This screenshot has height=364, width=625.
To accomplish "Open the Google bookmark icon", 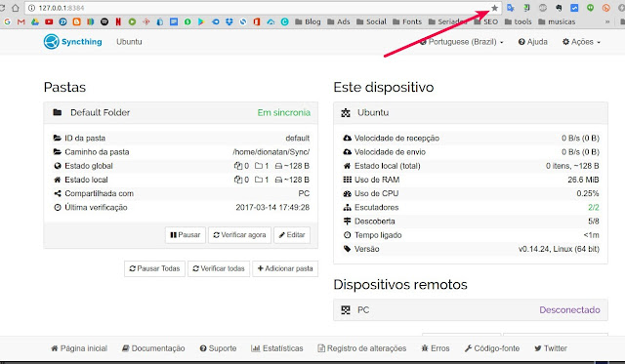I will (7, 21).
